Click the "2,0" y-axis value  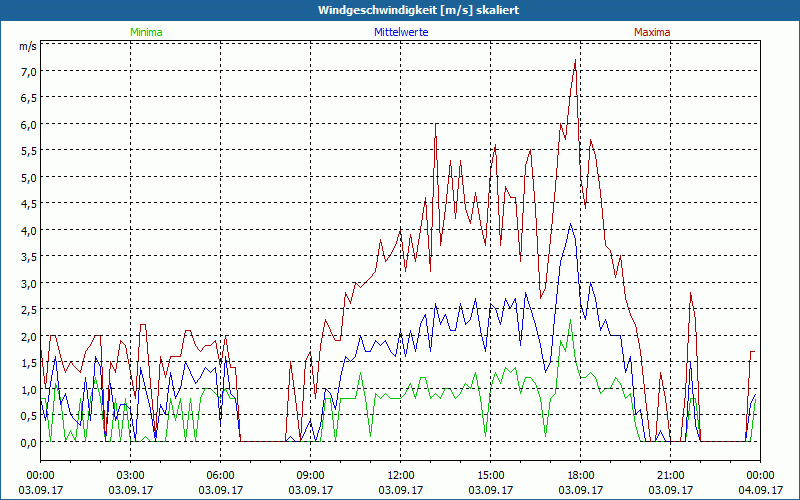tap(28, 337)
